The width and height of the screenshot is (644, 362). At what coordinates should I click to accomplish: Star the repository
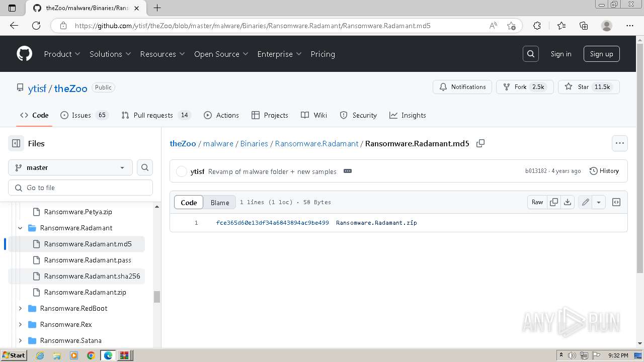589,86
